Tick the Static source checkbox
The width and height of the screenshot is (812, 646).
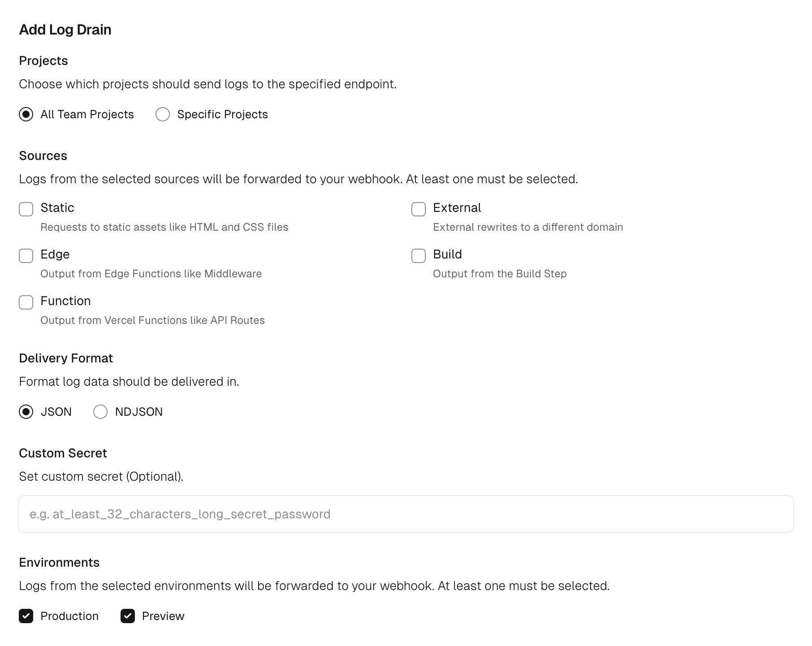click(26, 209)
